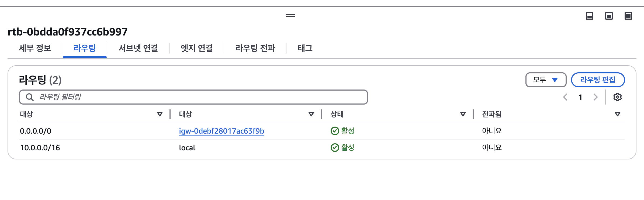Click the full-screen panel layout icon
The height and width of the screenshot is (200, 644).
[628, 16]
